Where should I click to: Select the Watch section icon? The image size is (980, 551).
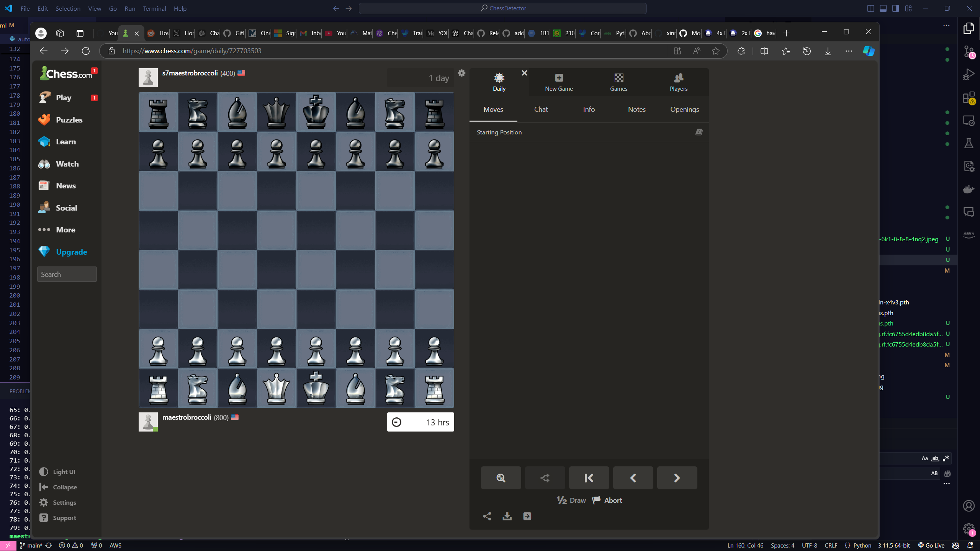(44, 164)
